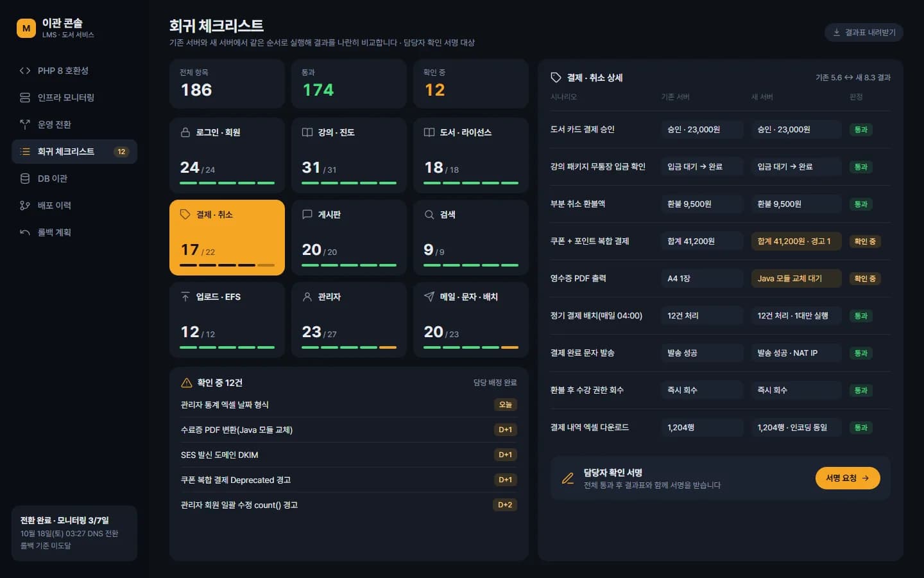Click the pen icon beside 담당자 확인 서명
The image size is (924, 578).
(x=568, y=478)
